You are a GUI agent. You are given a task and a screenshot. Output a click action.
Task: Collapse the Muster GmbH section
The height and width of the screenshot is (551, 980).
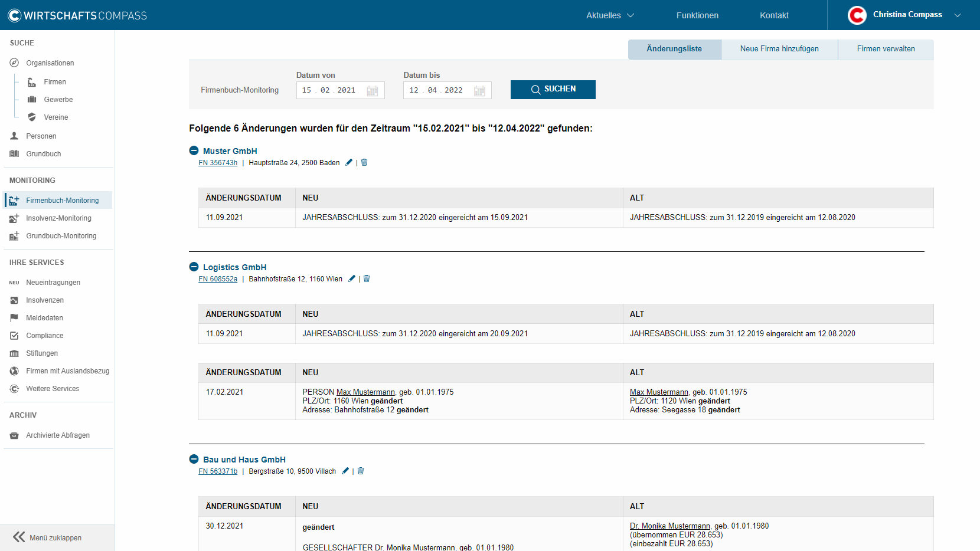tap(194, 151)
